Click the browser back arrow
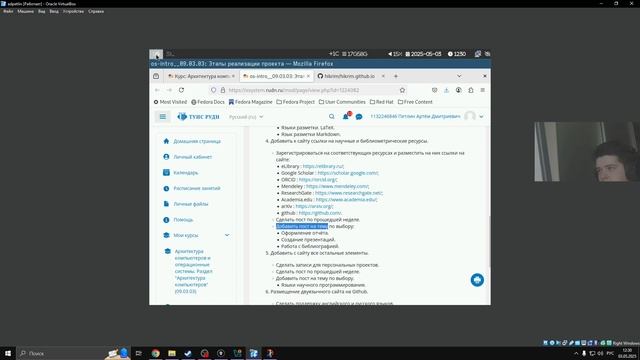The image size is (640, 360). pyautogui.click(x=157, y=90)
